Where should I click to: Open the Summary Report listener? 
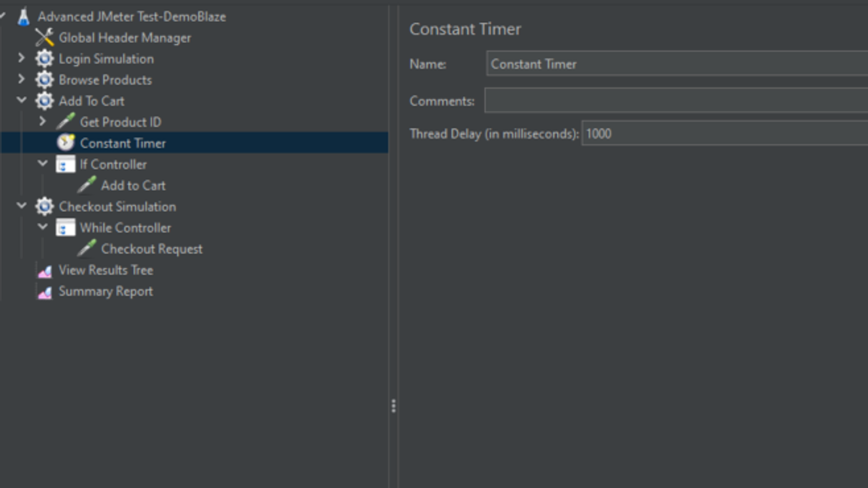point(105,291)
